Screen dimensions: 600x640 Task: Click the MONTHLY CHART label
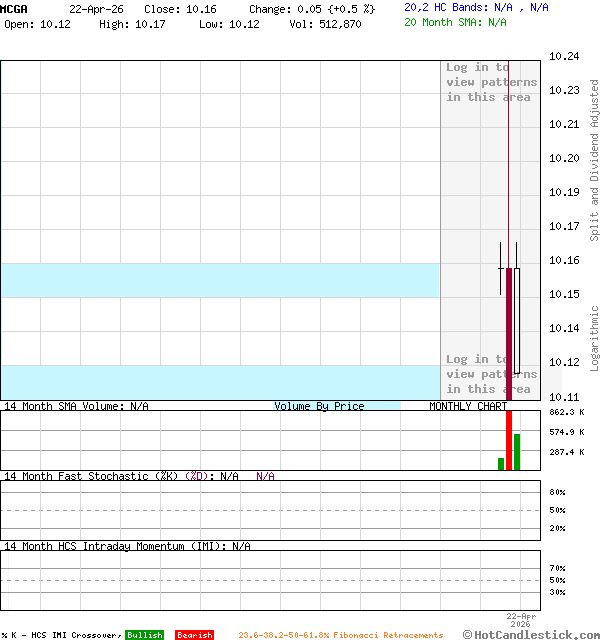click(467, 406)
